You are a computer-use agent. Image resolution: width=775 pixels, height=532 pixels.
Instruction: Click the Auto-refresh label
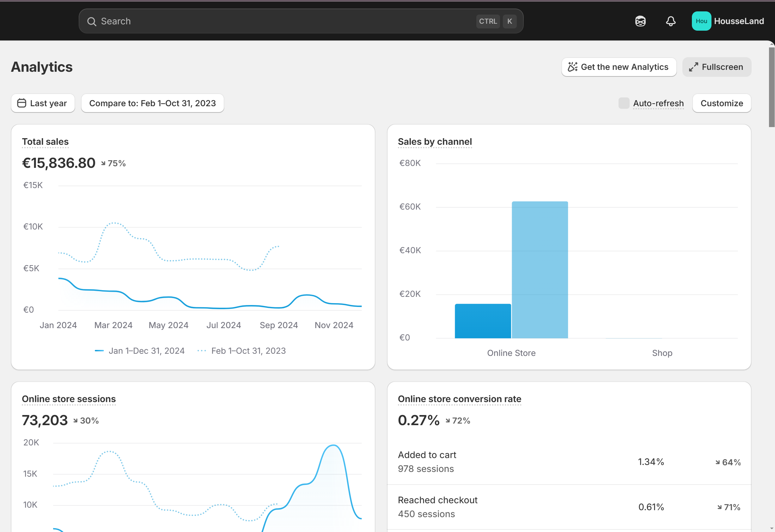658,103
